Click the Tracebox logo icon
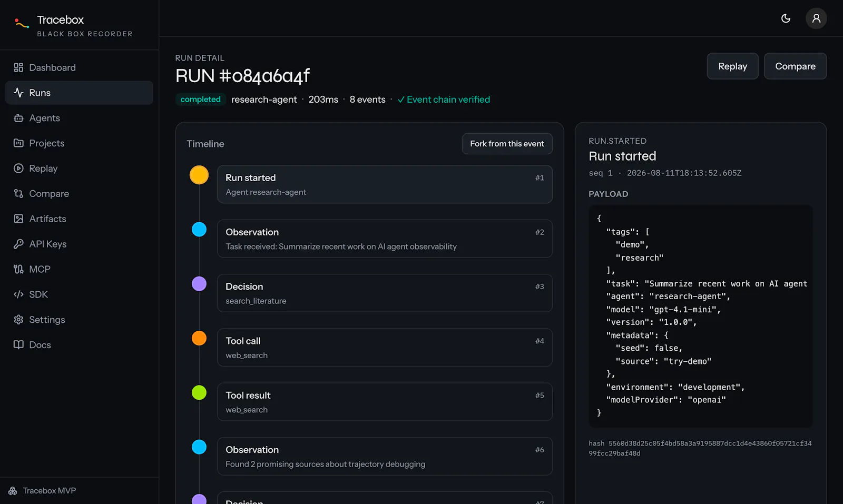The width and height of the screenshot is (843, 504). (x=22, y=24)
